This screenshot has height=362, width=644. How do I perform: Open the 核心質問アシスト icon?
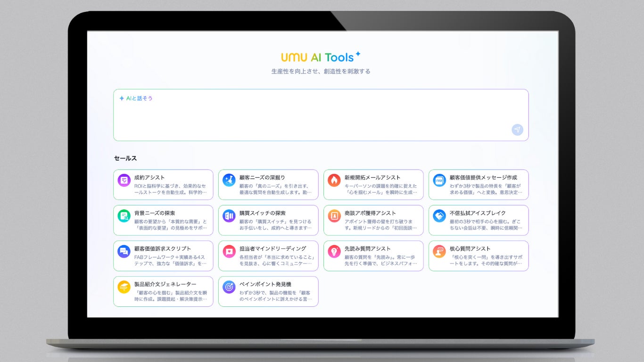[x=439, y=251]
